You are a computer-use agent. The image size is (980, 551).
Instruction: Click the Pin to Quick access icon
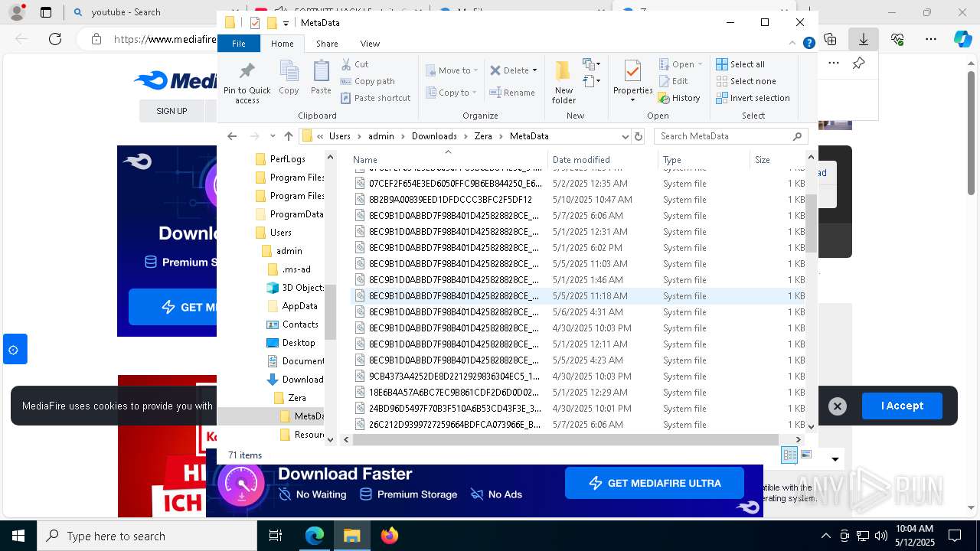[x=247, y=83]
